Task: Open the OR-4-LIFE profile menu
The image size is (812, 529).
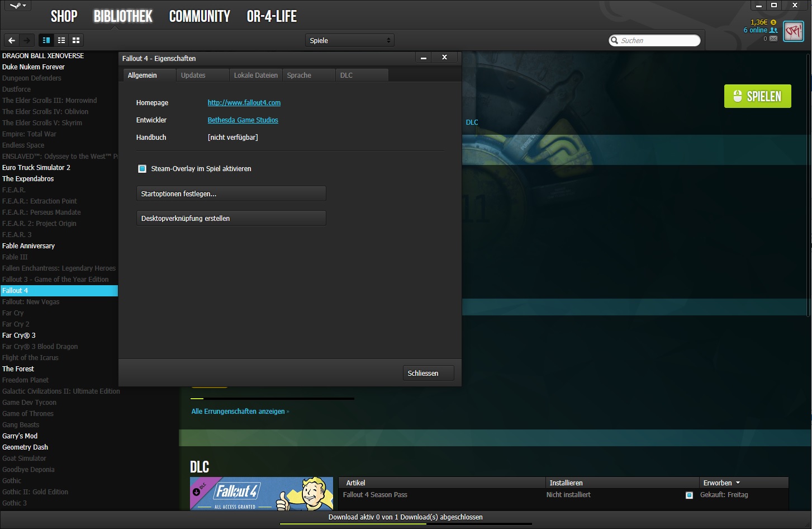Action: [x=272, y=16]
